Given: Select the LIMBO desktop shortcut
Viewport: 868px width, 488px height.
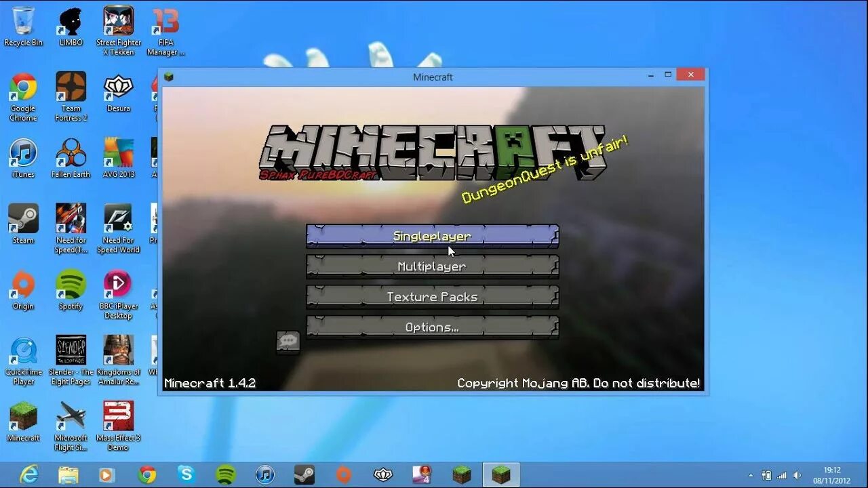Looking at the screenshot, I should (71, 26).
